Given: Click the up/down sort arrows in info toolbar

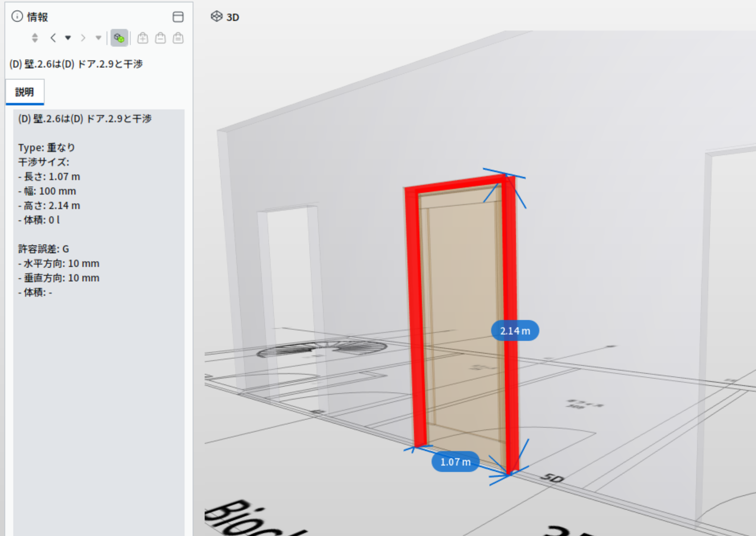Looking at the screenshot, I should 35,38.
